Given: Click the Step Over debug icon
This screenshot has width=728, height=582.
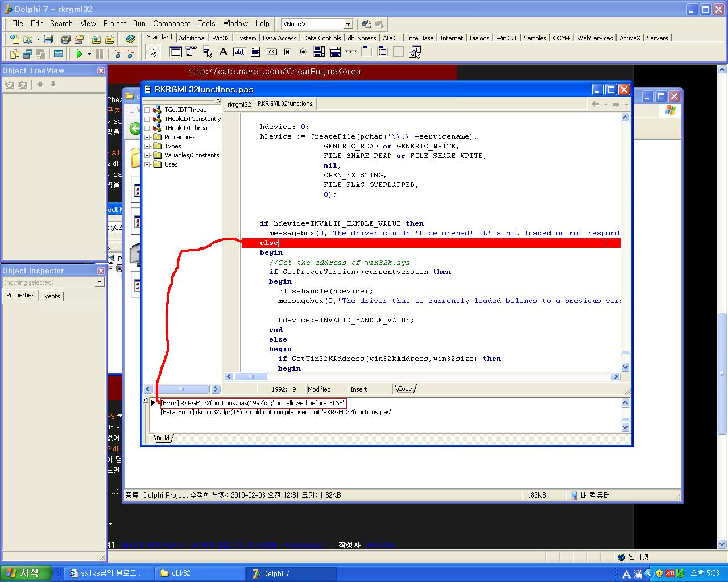Looking at the screenshot, I should click(130, 54).
